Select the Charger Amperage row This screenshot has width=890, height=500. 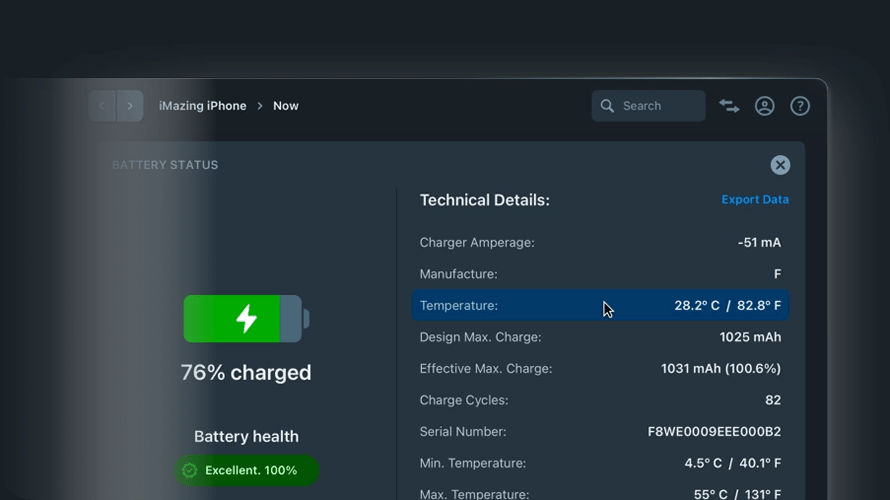point(600,242)
